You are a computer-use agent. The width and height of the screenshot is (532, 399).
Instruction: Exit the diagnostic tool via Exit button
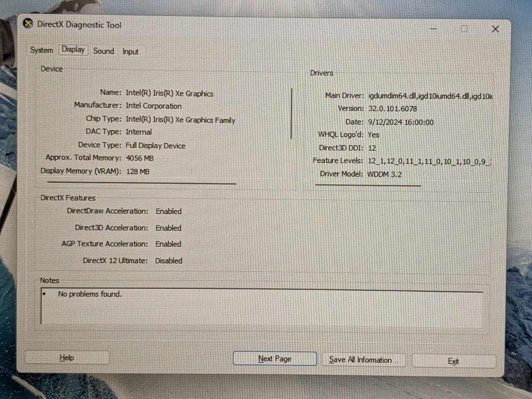[453, 361]
